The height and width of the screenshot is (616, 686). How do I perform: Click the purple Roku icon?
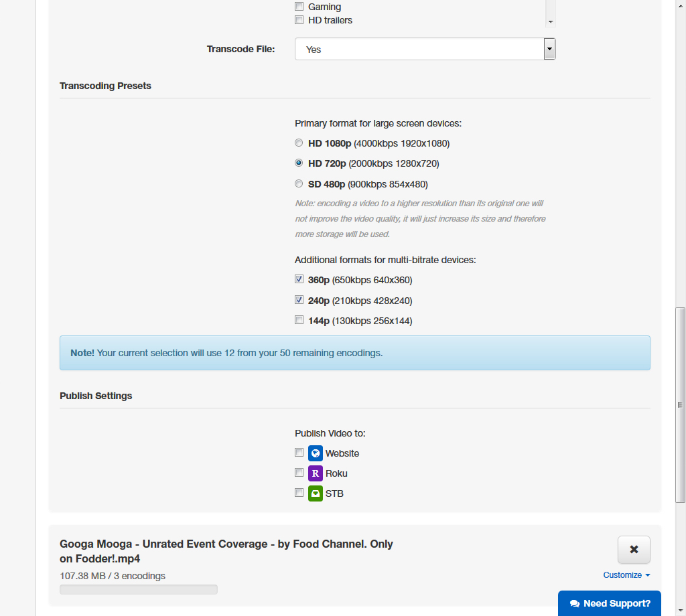pyautogui.click(x=315, y=473)
